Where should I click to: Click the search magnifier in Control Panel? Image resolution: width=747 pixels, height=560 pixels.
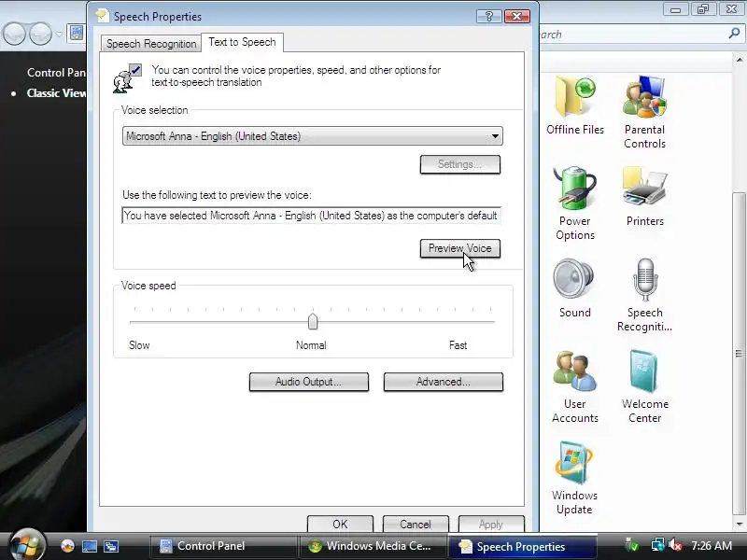click(x=734, y=34)
